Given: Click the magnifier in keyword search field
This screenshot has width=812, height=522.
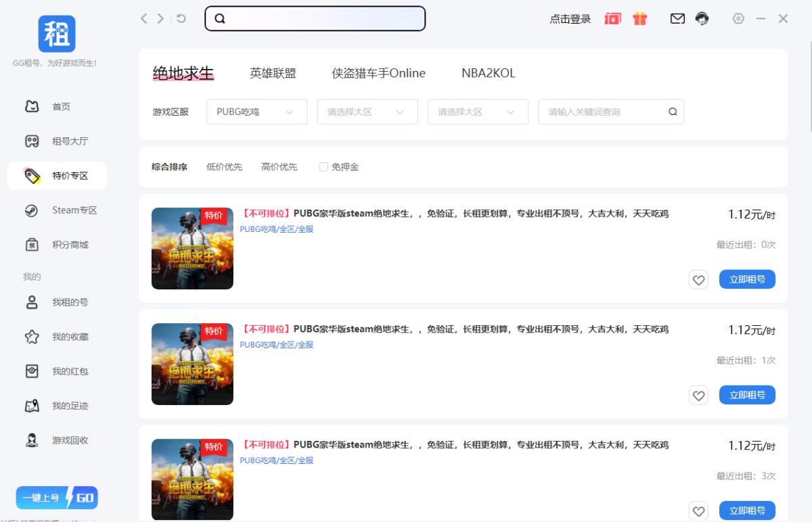Looking at the screenshot, I should [673, 112].
